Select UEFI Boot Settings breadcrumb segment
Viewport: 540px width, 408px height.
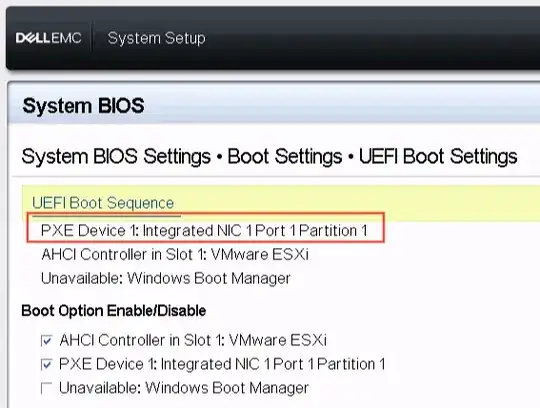(438, 156)
